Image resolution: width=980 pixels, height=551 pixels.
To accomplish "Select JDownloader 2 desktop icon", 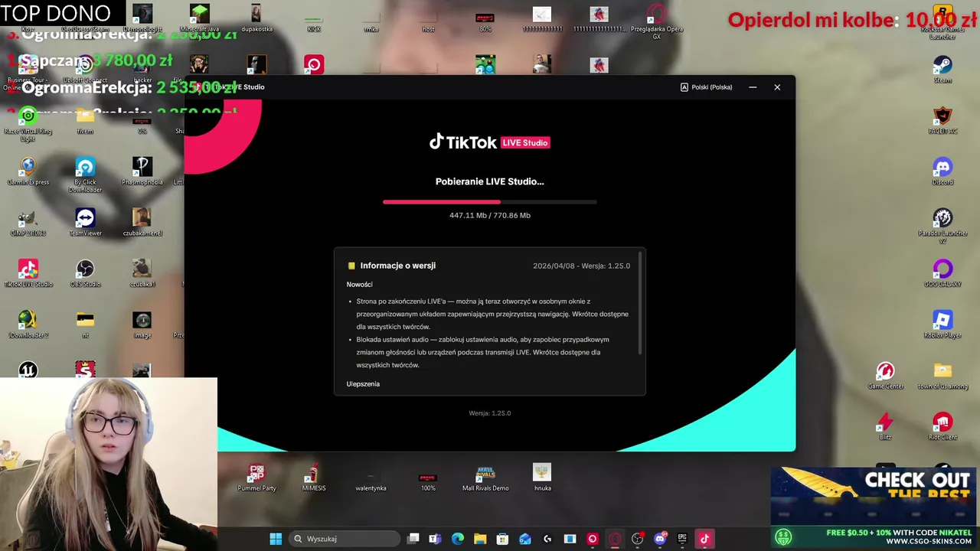I will [x=28, y=324].
